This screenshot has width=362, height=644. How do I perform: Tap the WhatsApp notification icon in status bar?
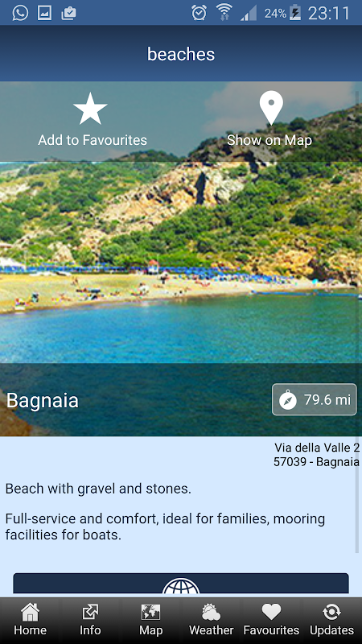pyautogui.click(x=21, y=13)
